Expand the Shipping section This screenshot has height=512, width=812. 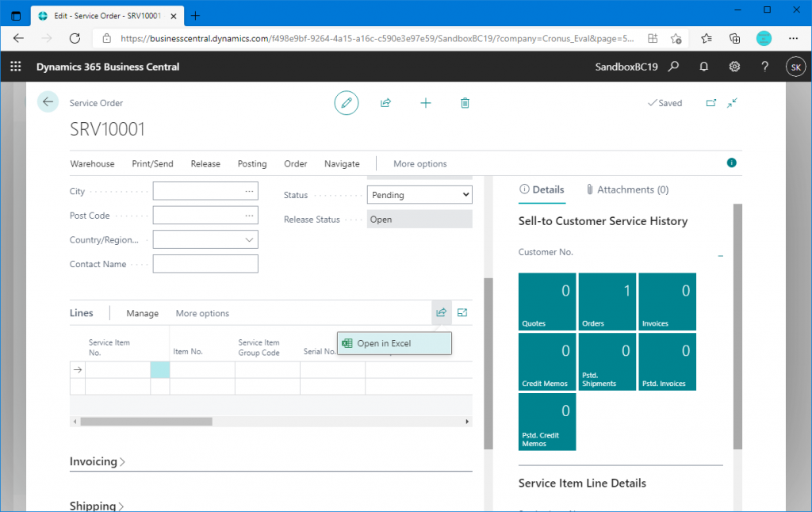97,506
